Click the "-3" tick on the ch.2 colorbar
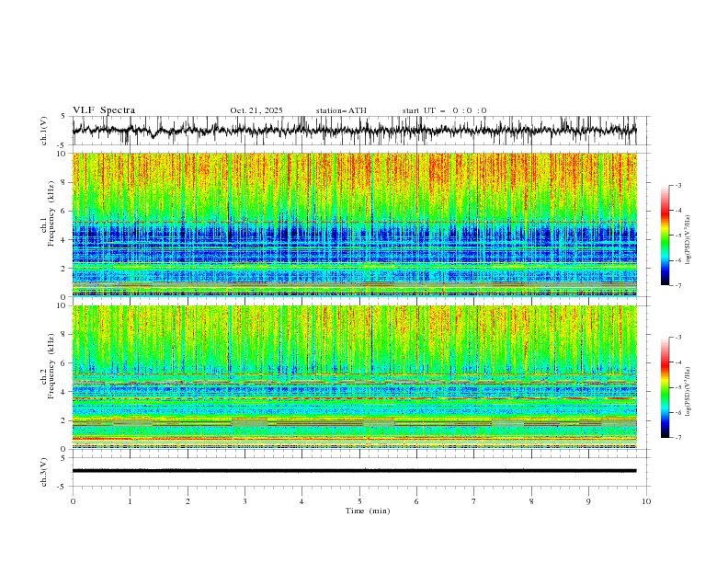The height and width of the screenshot is (563, 728). click(x=677, y=338)
